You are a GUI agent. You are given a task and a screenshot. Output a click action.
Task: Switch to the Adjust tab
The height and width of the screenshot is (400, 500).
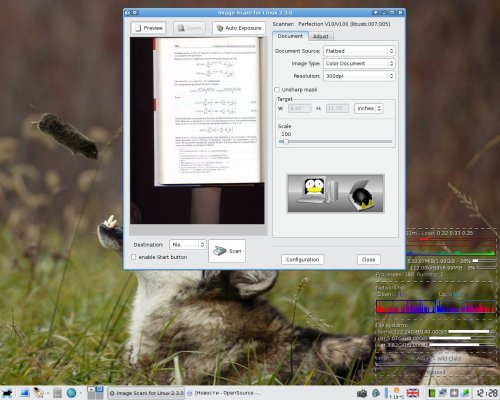click(320, 36)
